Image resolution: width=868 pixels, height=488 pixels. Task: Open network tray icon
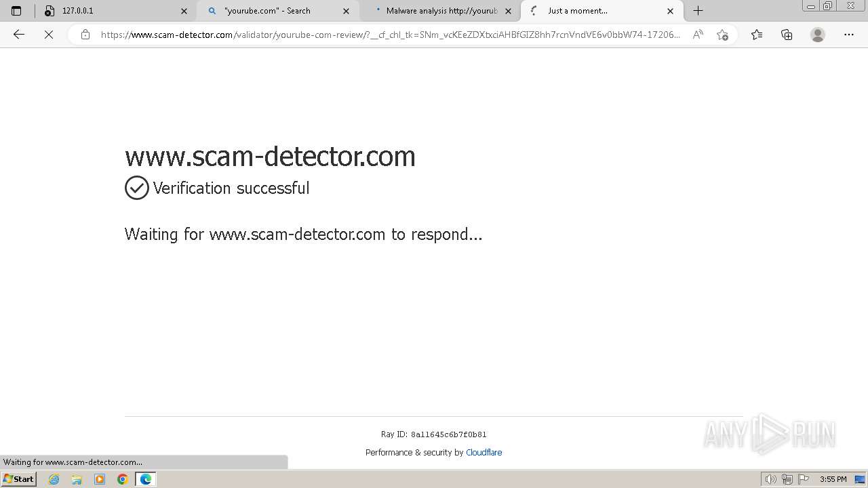point(787,479)
